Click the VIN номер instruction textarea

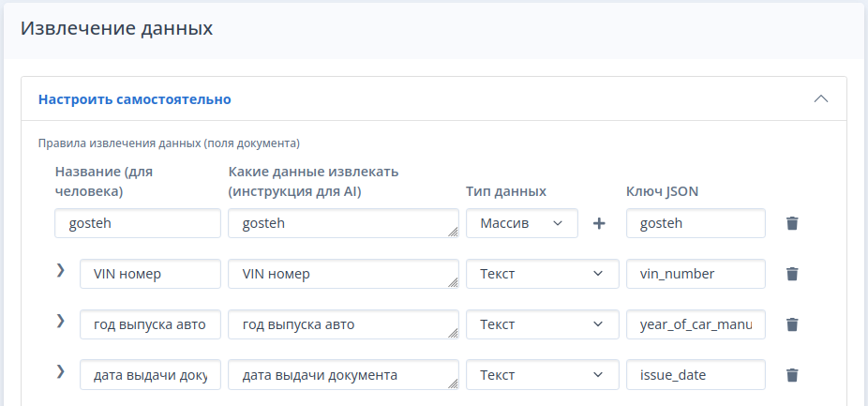341,274
